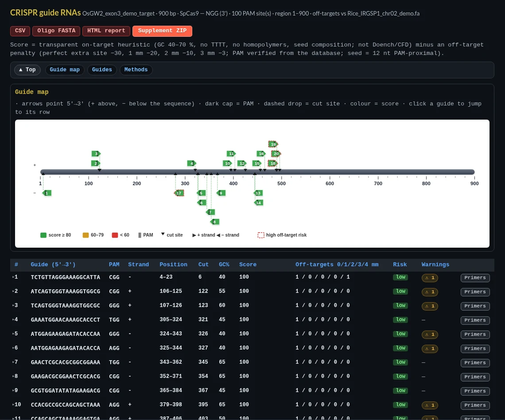The width and height of the screenshot is (505, 420).
Task: Click the warning badge in row 5
Action: tap(430, 334)
